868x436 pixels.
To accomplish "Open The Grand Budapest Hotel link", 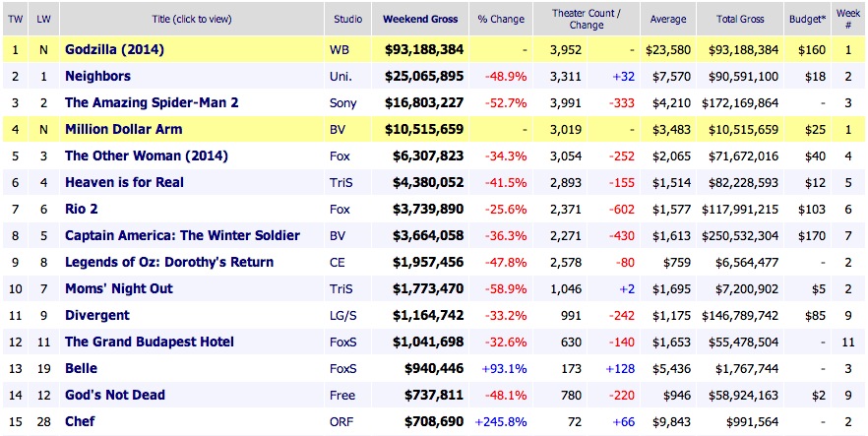I will pyautogui.click(x=149, y=342).
